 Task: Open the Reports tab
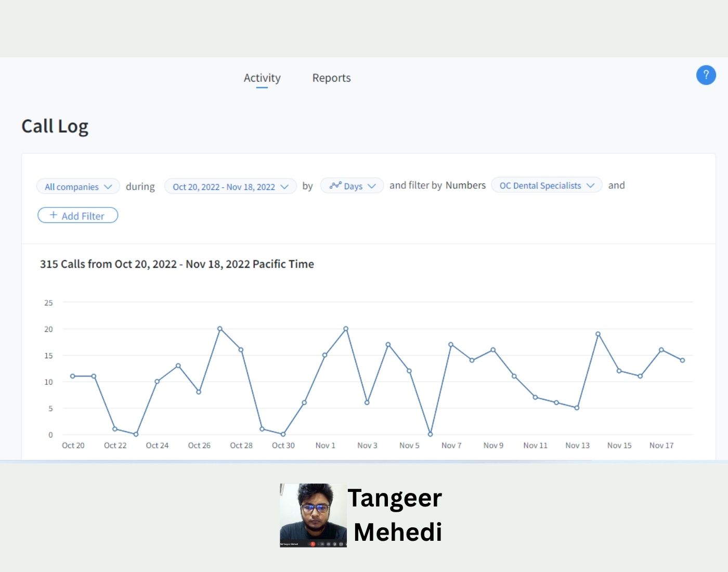pyautogui.click(x=331, y=78)
